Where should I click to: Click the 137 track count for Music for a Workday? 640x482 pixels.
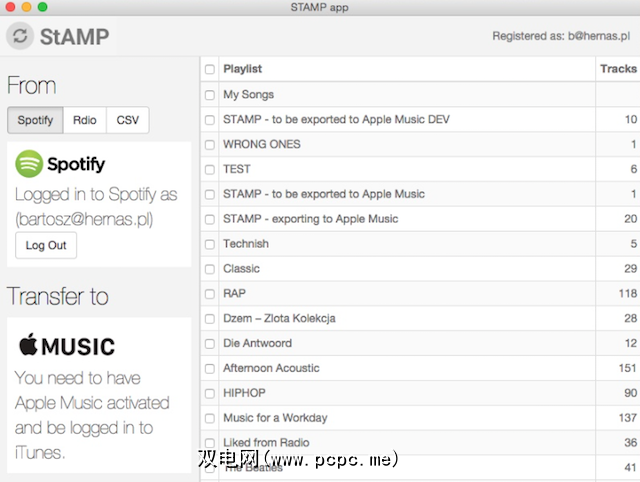coord(628,418)
